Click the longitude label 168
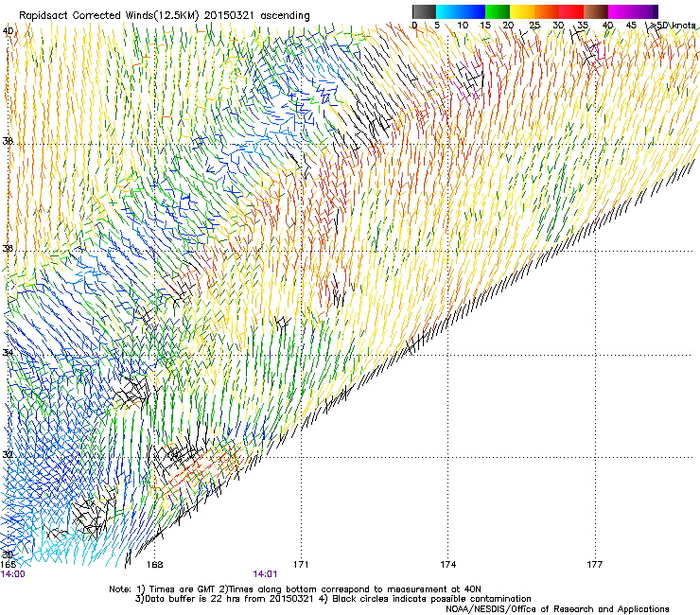 (155, 565)
